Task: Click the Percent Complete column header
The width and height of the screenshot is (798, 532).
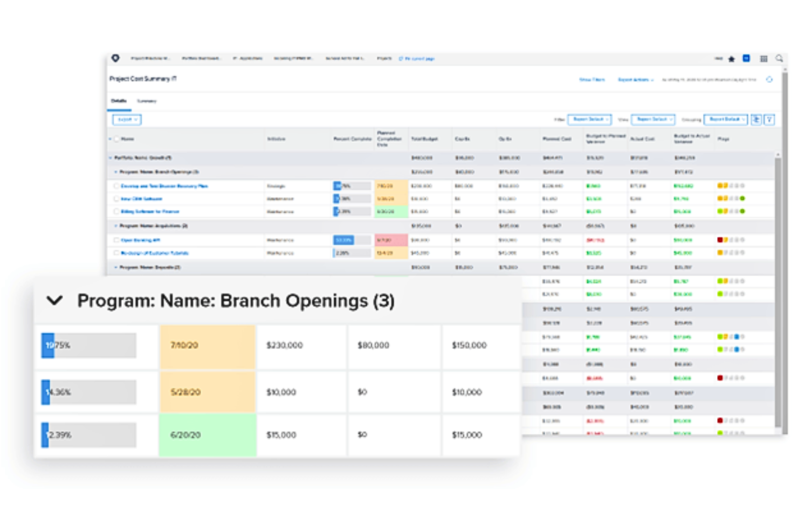Action: coord(353,139)
